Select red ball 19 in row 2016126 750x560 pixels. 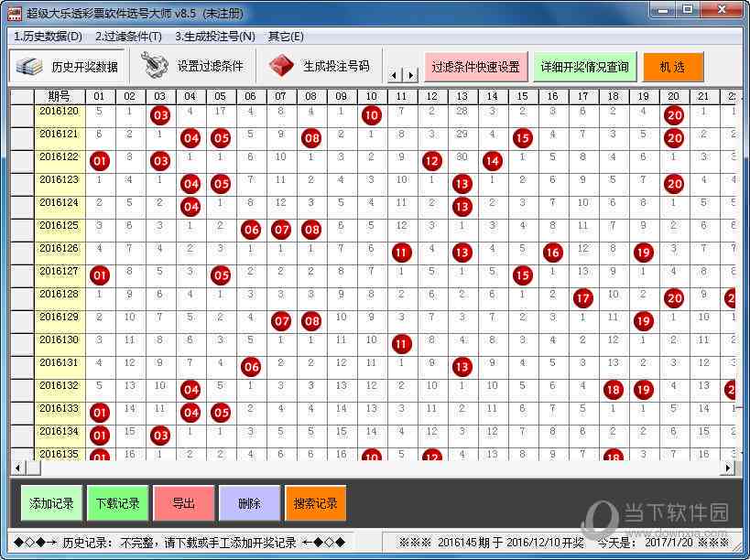(644, 253)
